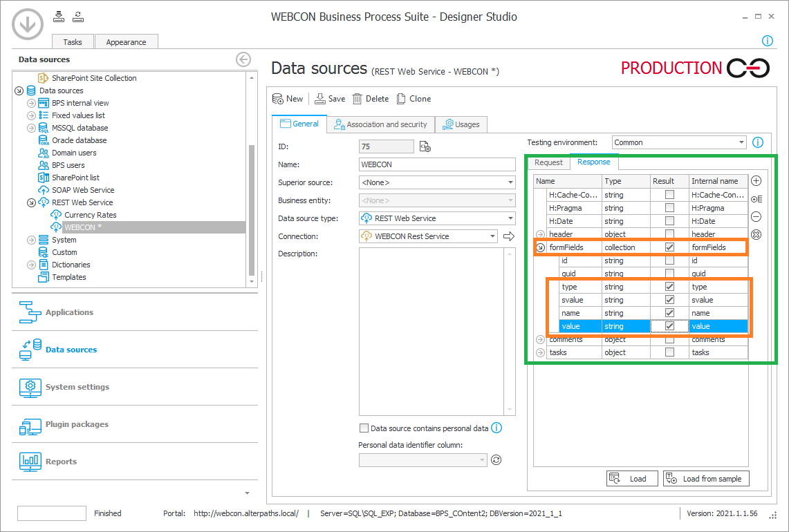Select SharePoint list in the tree
Image resolution: width=789 pixels, height=532 pixels.
pos(75,178)
